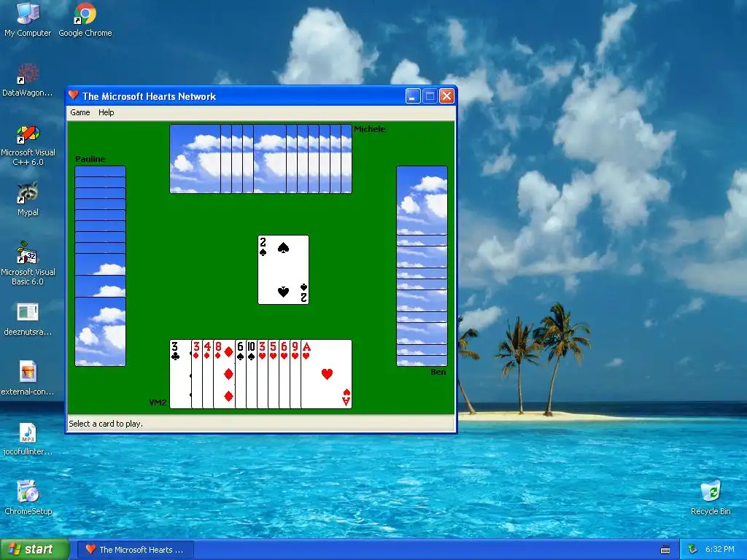This screenshot has height=560, width=747.
Task: Select the jocofullinter... MP3 file icon
Action: [x=28, y=439]
